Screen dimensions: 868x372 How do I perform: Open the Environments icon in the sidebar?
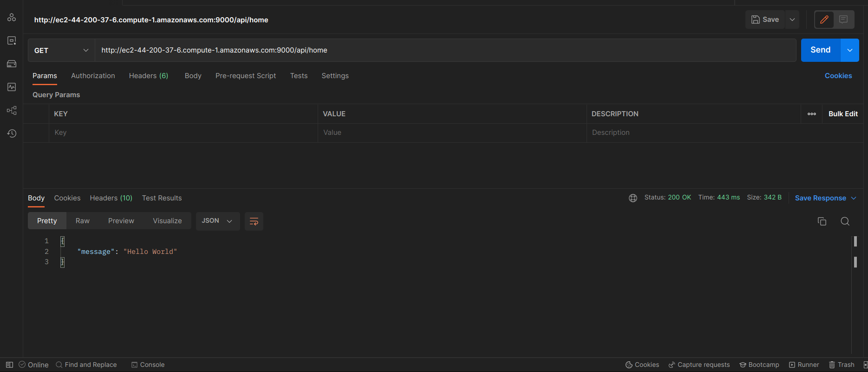pyautogui.click(x=12, y=40)
